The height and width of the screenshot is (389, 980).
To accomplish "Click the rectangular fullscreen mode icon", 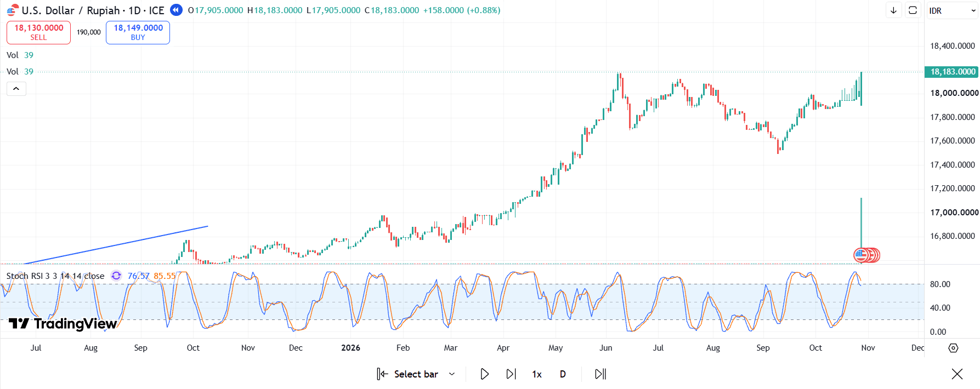I will coord(913,10).
